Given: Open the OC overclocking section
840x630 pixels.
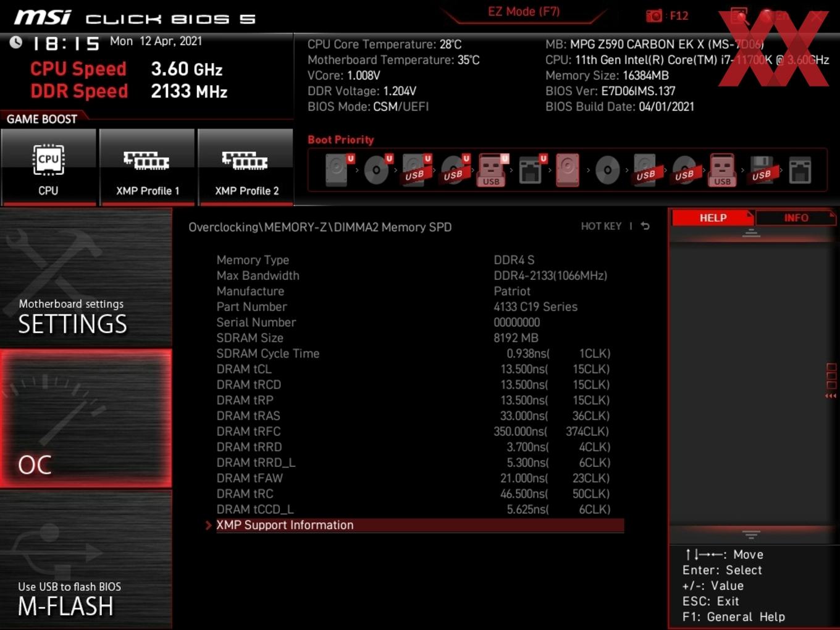Looking at the screenshot, I should pos(86,419).
